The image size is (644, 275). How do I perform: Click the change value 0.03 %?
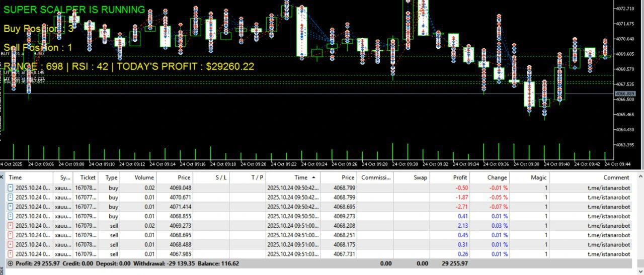[x=499, y=226]
